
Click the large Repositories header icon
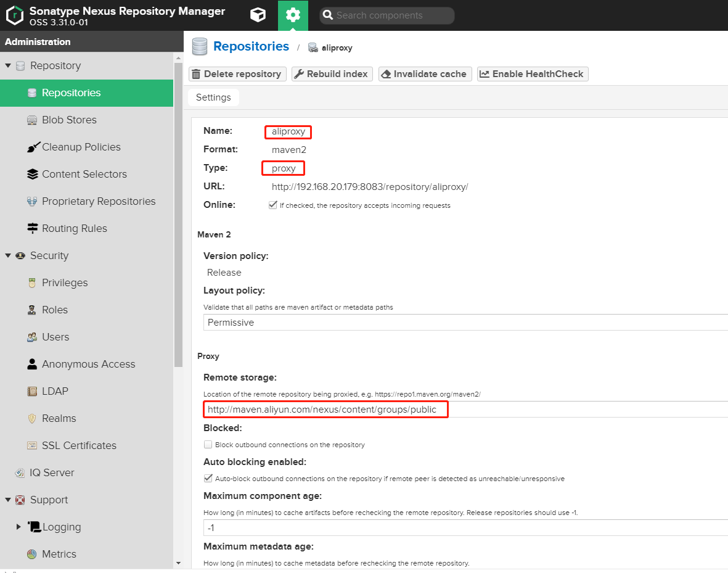click(x=200, y=47)
